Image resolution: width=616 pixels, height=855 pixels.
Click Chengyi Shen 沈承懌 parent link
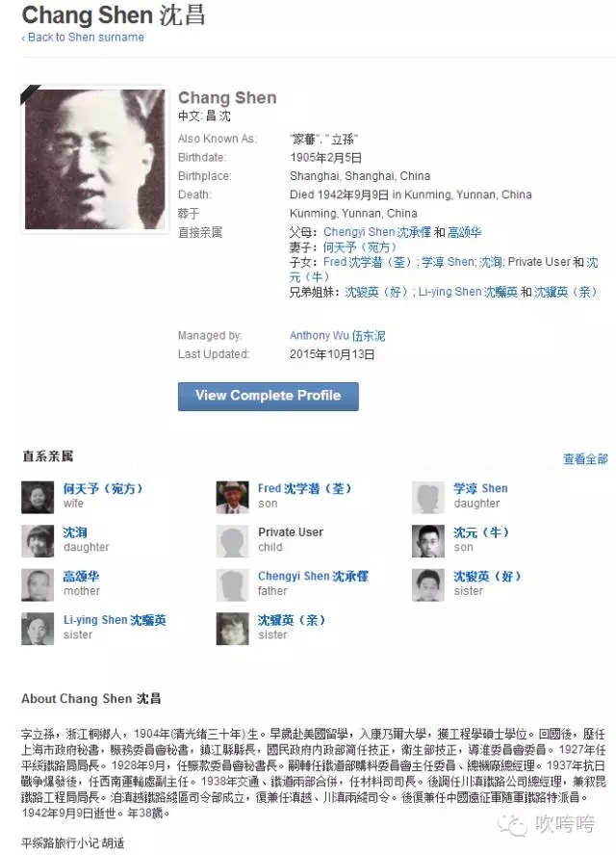point(376,232)
